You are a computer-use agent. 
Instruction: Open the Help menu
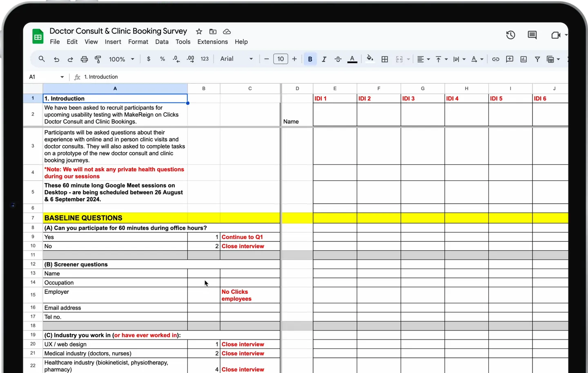[241, 42]
